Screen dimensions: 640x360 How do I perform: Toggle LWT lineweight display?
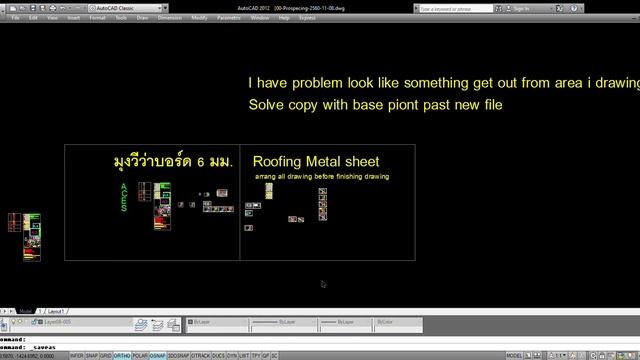[x=244, y=356]
